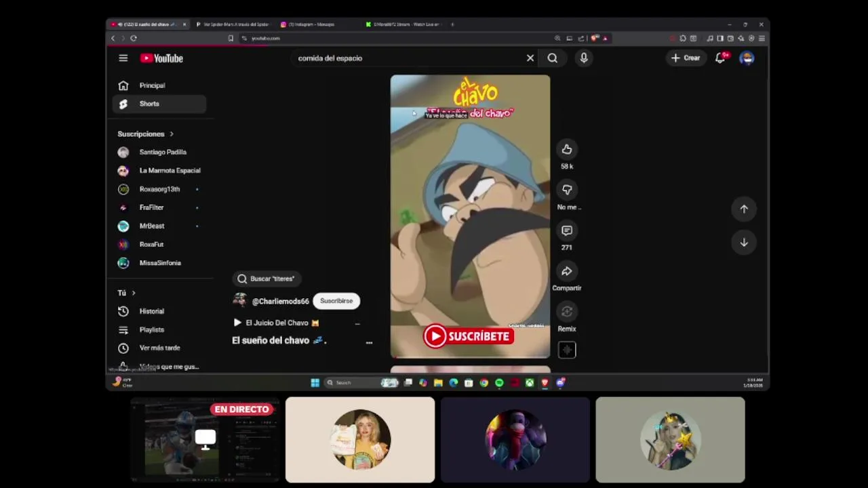Click the El sueño del chavo title
Screen dimensions: 868x488
coord(279,340)
